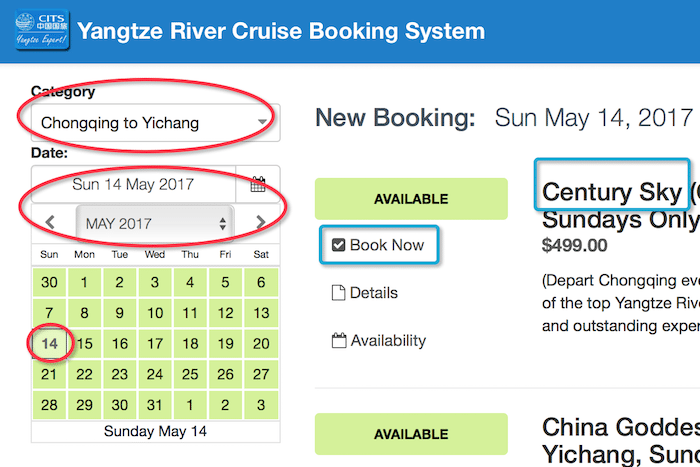Pick May 21 in the calendar grid
This screenshot has width=700, height=467.
pyautogui.click(x=49, y=374)
